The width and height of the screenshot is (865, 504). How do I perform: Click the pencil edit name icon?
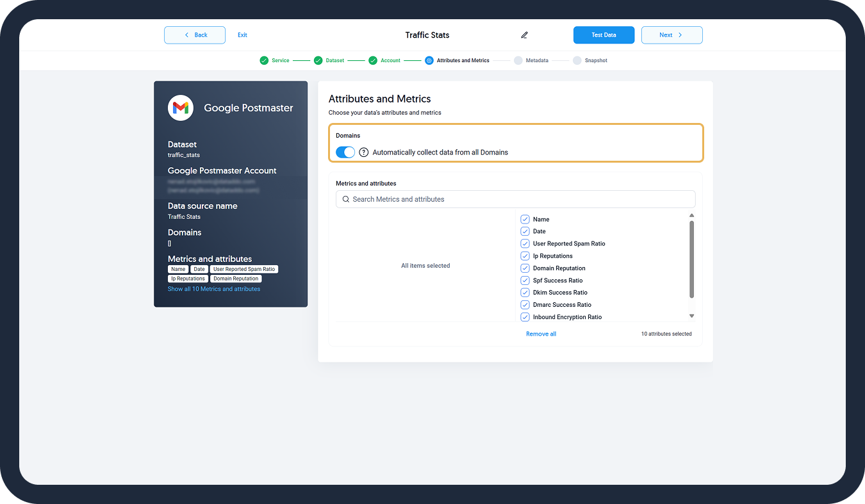click(x=524, y=35)
